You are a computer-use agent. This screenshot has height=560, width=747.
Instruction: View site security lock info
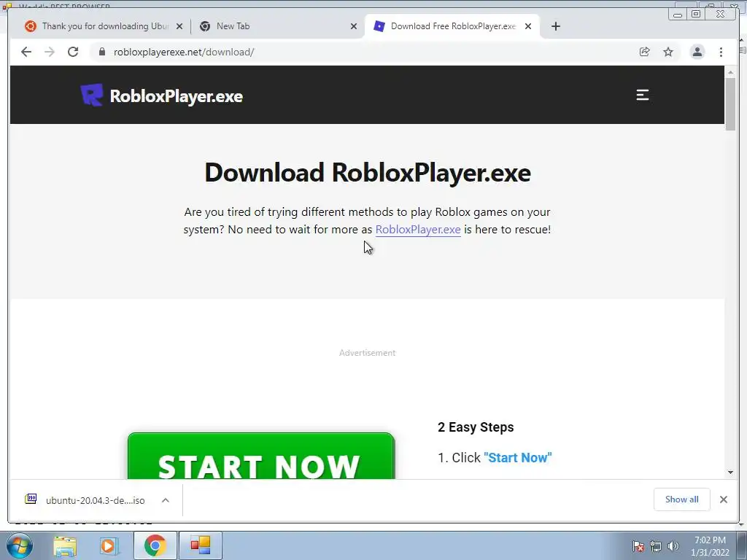101,52
